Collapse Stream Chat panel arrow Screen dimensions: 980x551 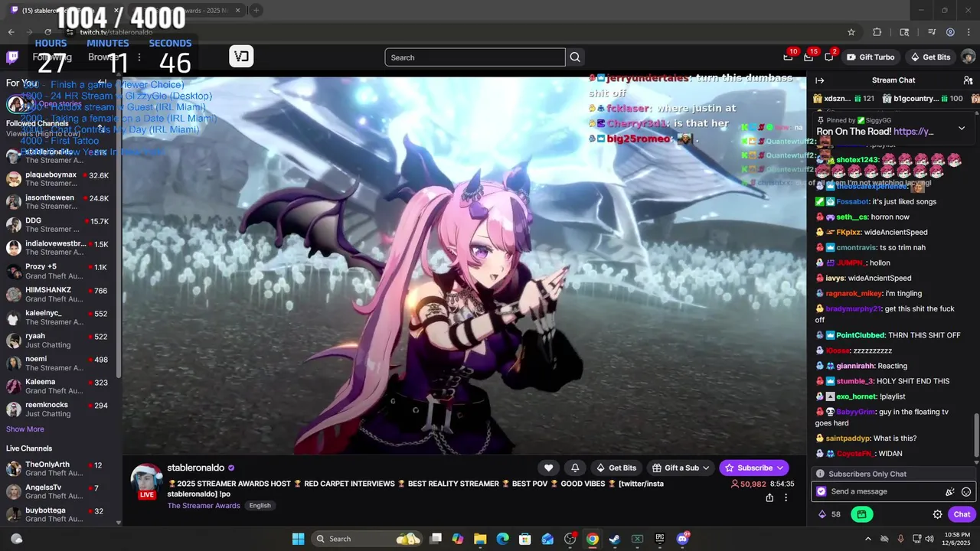click(819, 80)
